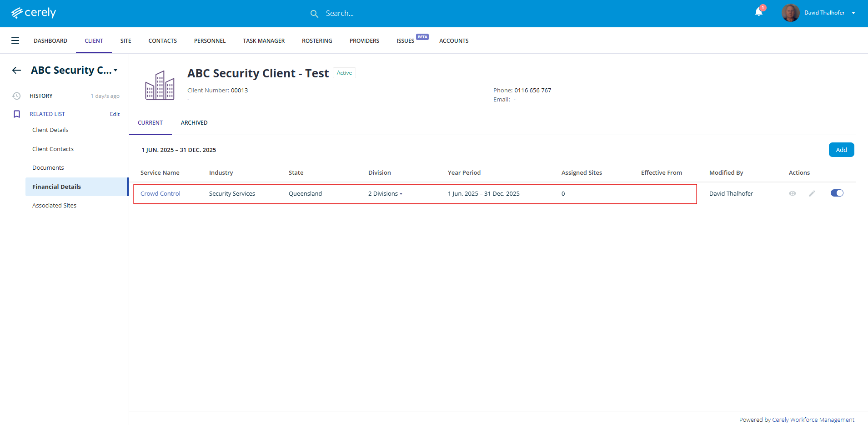Click the client building icon
This screenshot has height=425, width=868.
point(160,86)
